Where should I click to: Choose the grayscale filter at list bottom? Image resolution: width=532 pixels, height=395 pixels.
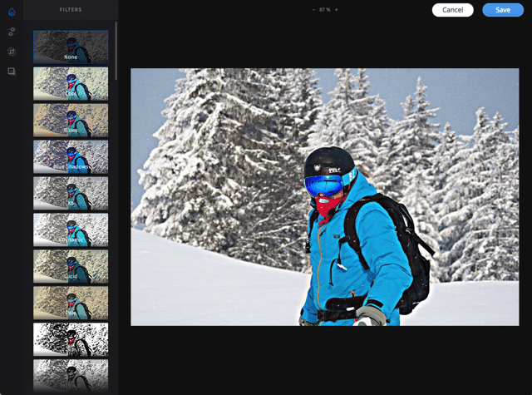pyautogui.click(x=71, y=374)
